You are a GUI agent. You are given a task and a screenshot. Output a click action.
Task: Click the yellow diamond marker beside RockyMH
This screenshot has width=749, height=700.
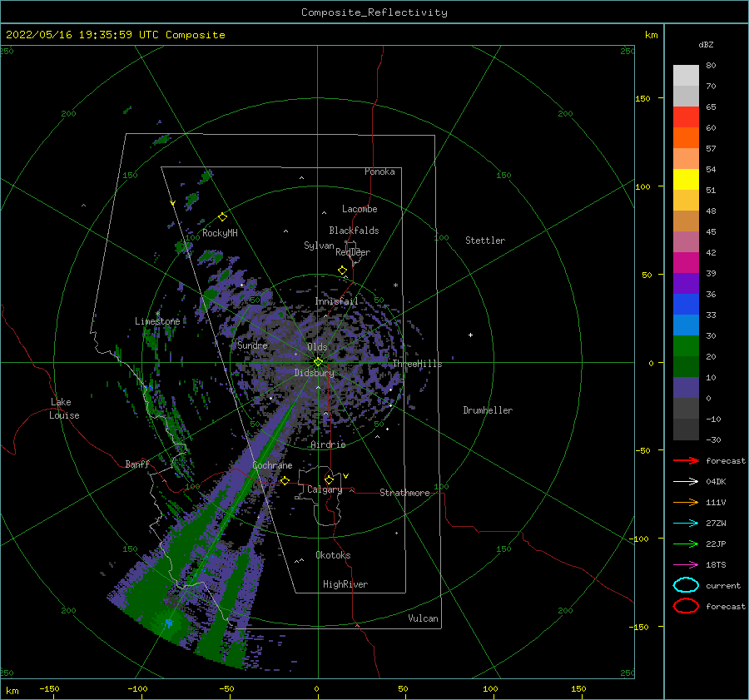coord(222,217)
